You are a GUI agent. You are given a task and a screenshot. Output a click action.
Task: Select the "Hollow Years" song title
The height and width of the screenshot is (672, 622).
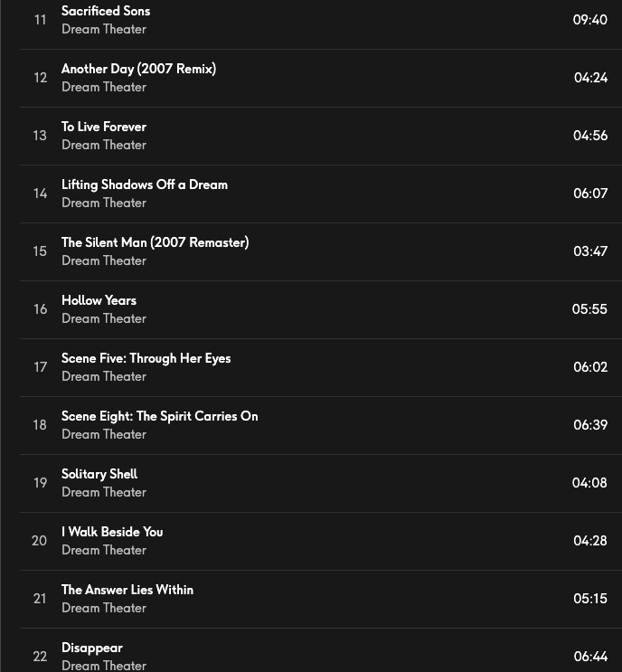[x=99, y=300]
